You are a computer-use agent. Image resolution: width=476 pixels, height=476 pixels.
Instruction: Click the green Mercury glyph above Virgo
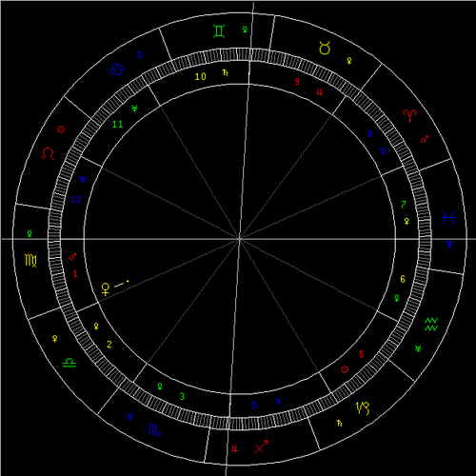tap(30, 234)
